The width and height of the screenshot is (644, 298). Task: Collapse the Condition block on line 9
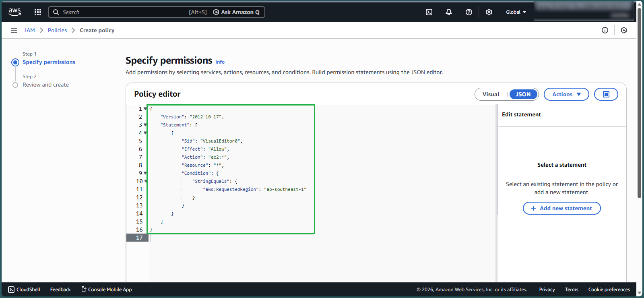tap(145, 173)
